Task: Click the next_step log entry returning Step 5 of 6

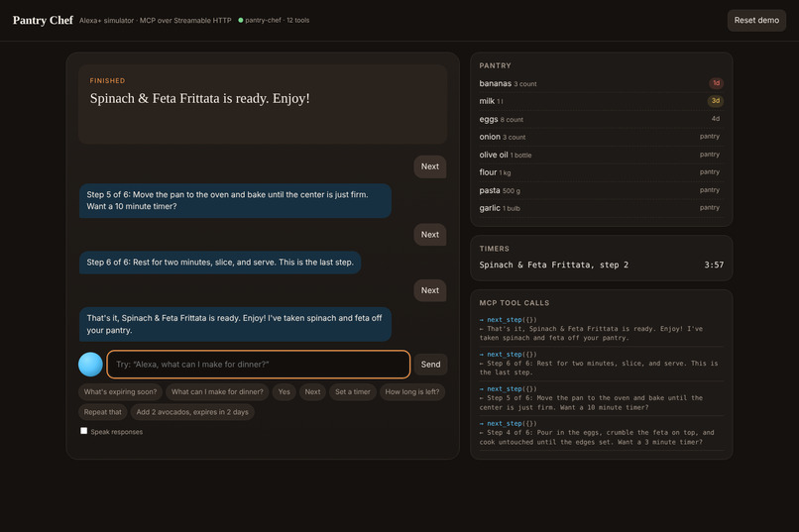Action: 602,398
